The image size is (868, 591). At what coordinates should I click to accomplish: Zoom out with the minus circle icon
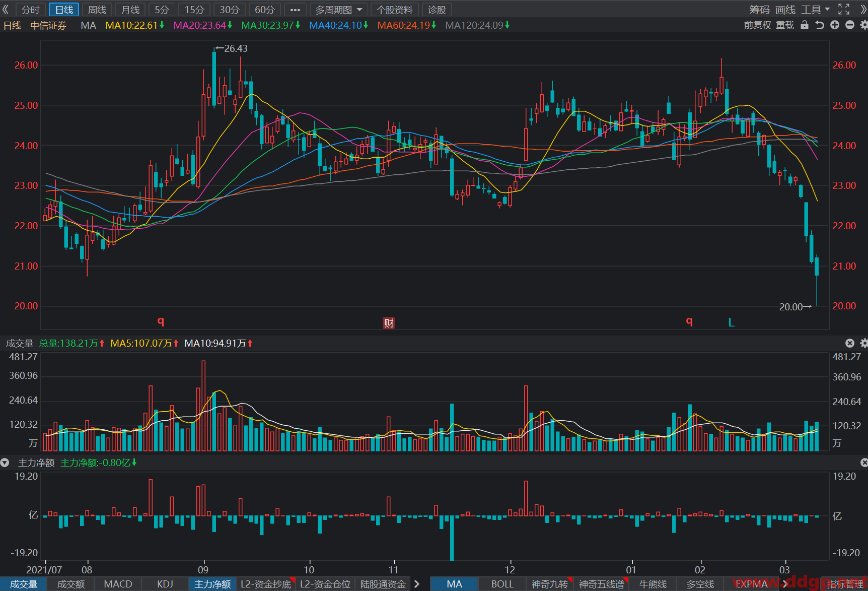[x=850, y=25]
